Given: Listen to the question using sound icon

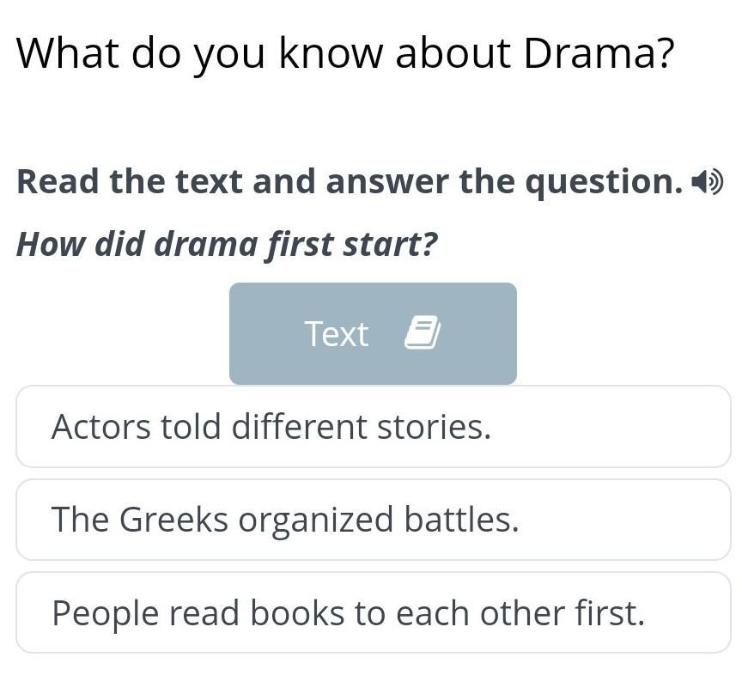Looking at the screenshot, I should coord(708,182).
